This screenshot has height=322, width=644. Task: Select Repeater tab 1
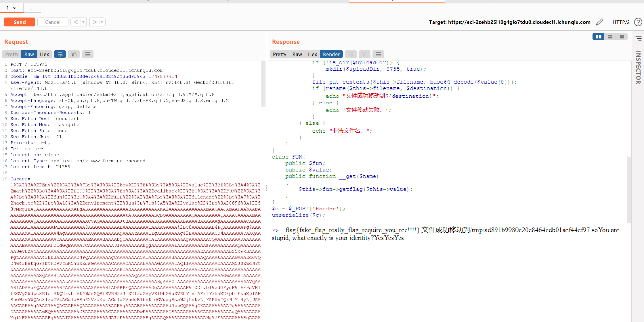point(8,8)
